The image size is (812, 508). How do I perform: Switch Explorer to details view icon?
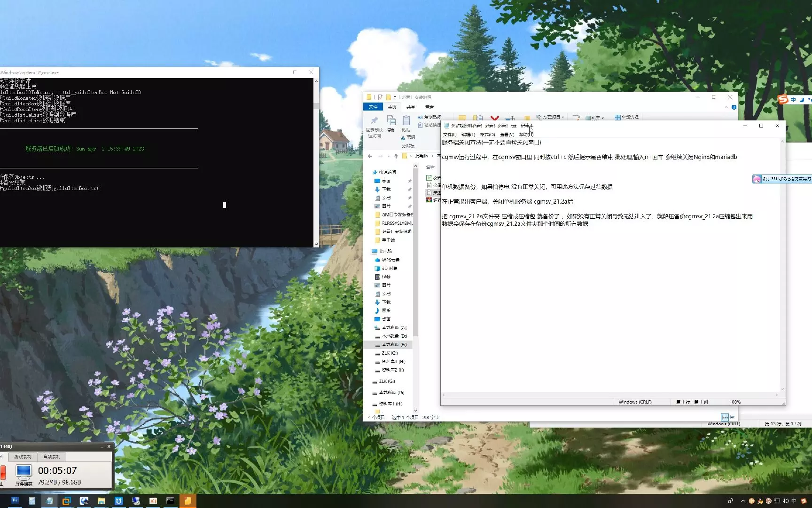coord(725,417)
